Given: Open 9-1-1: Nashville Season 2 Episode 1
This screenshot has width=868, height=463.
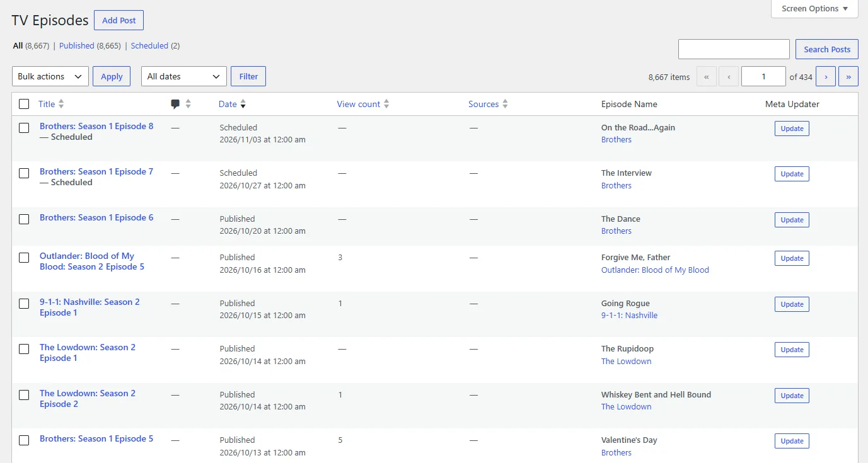Looking at the screenshot, I should [x=90, y=307].
